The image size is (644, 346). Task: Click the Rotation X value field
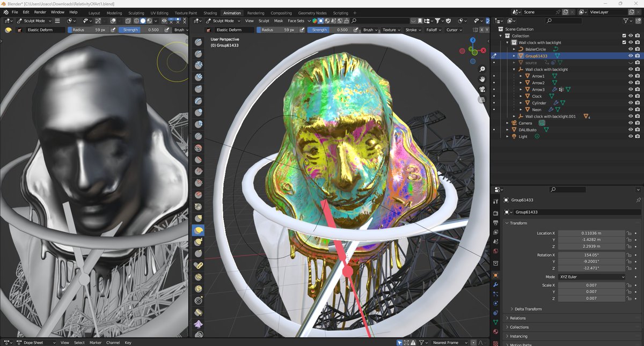[x=592, y=255]
